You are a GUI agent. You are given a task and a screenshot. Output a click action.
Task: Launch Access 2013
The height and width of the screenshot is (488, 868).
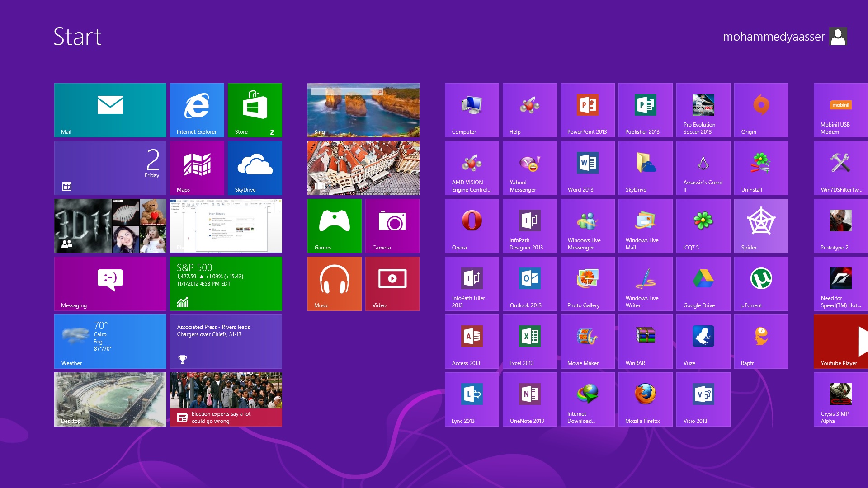pos(472,342)
